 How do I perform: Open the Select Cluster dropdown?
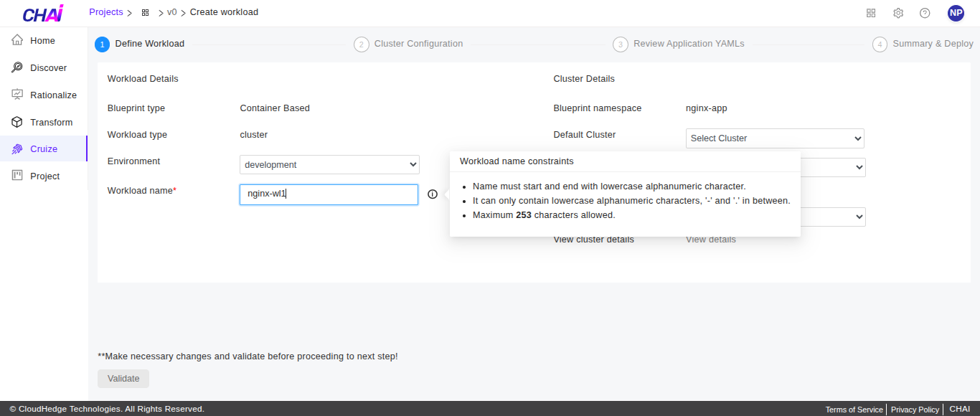pos(775,138)
